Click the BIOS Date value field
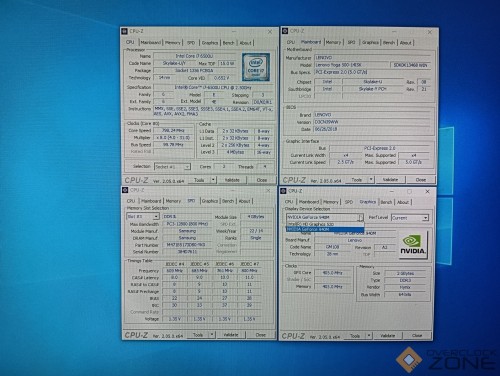The width and height of the screenshot is (500, 376). (x=372, y=129)
